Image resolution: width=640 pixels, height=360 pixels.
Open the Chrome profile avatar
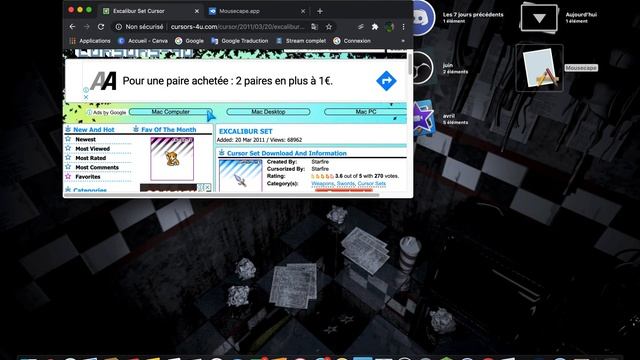[x=389, y=27]
